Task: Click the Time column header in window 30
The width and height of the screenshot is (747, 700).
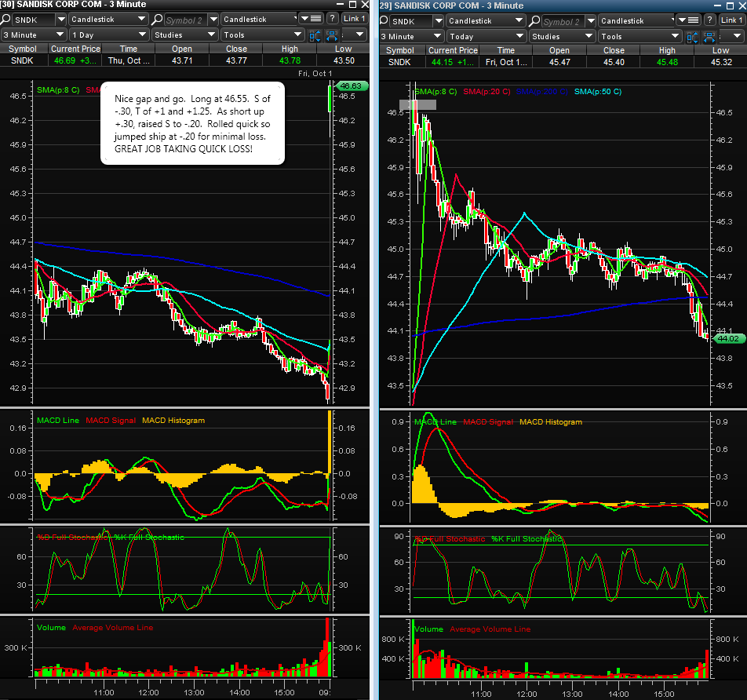Action: click(x=129, y=49)
